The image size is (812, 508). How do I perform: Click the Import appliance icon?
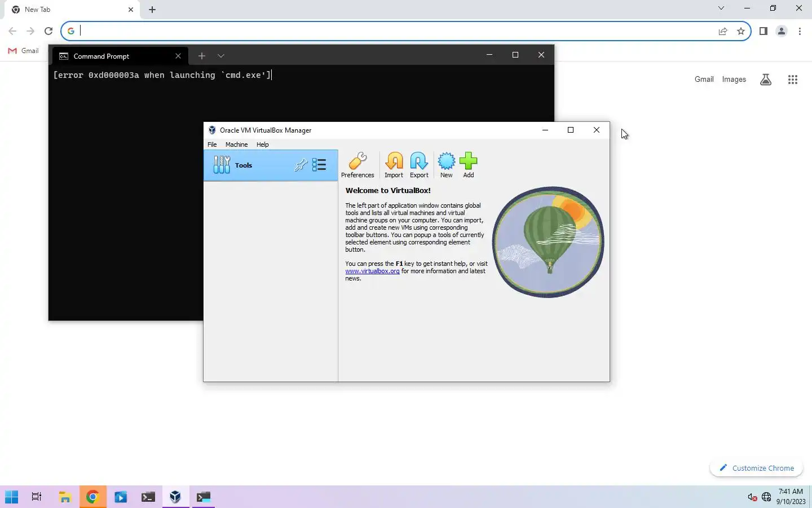[394, 165]
